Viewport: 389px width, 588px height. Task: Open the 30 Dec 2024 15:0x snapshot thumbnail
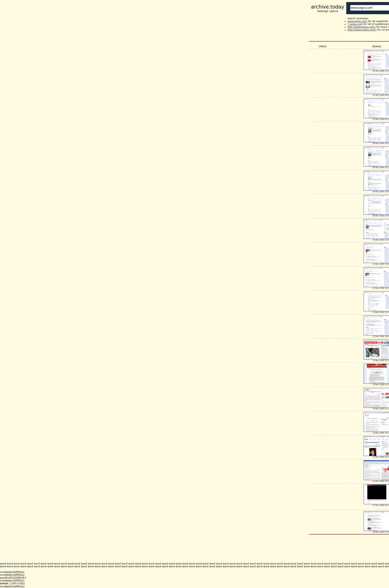click(x=376, y=180)
